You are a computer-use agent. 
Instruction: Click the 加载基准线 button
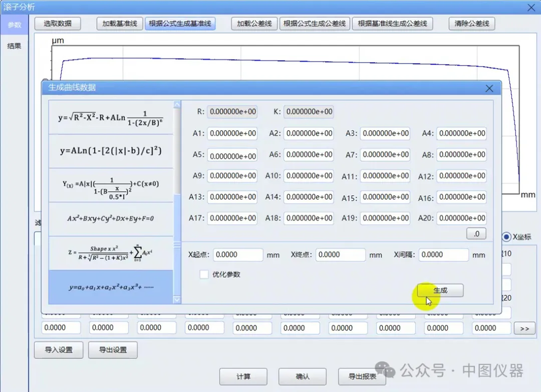(x=119, y=24)
